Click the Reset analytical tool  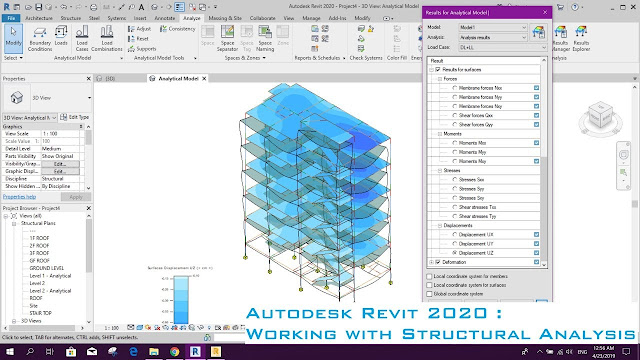[x=138, y=39]
